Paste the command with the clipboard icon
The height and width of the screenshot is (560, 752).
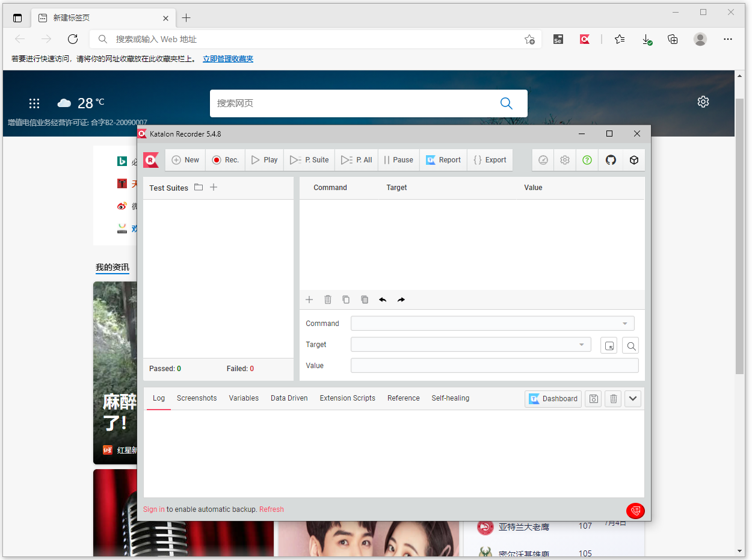tap(365, 300)
